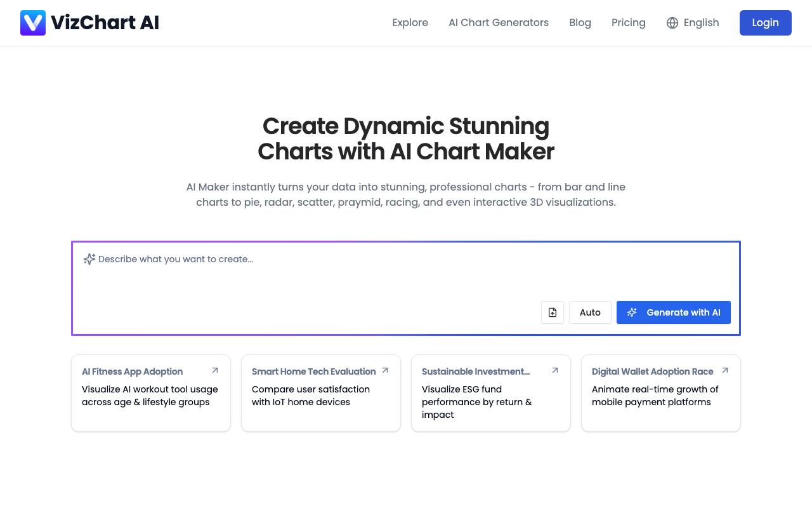This screenshot has height=508, width=812.
Task: Select the AI Fitness App Adoption card title
Action: 132,371
